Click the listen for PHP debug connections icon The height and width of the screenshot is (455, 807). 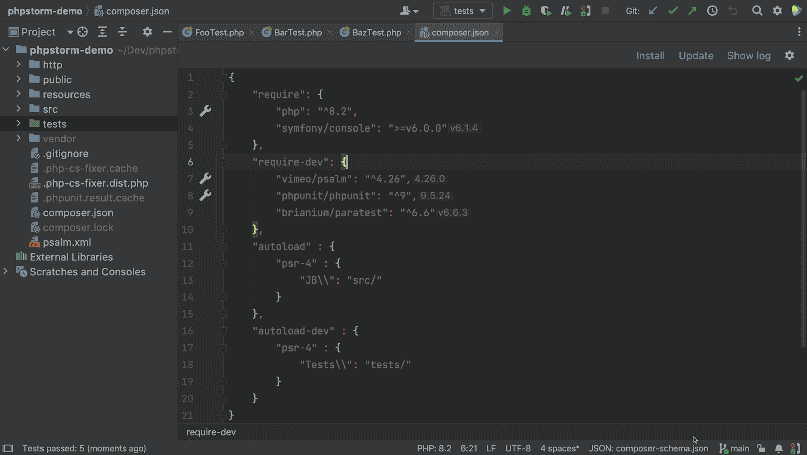tap(585, 10)
